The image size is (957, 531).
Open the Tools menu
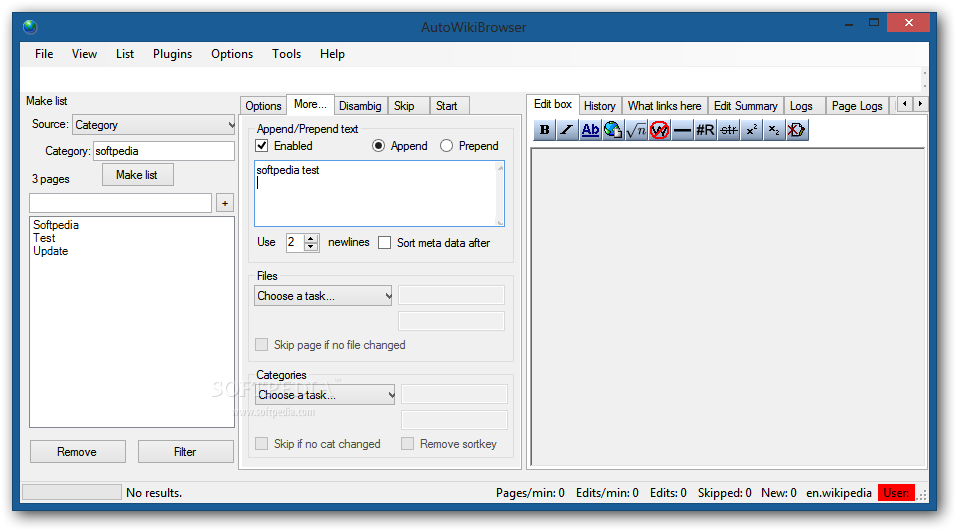pyautogui.click(x=286, y=54)
